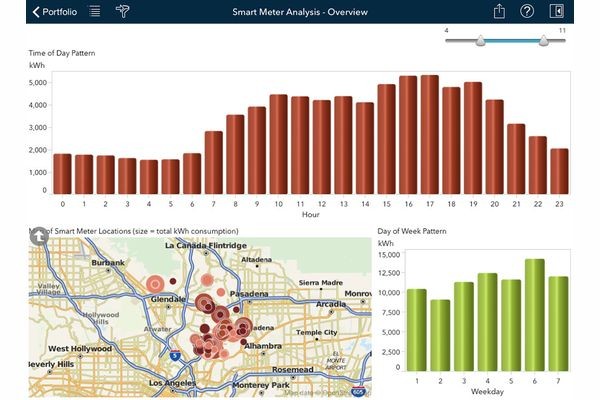Click the meter bubble above Glendale
The width and height of the screenshot is (600, 400).
(x=155, y=285)
